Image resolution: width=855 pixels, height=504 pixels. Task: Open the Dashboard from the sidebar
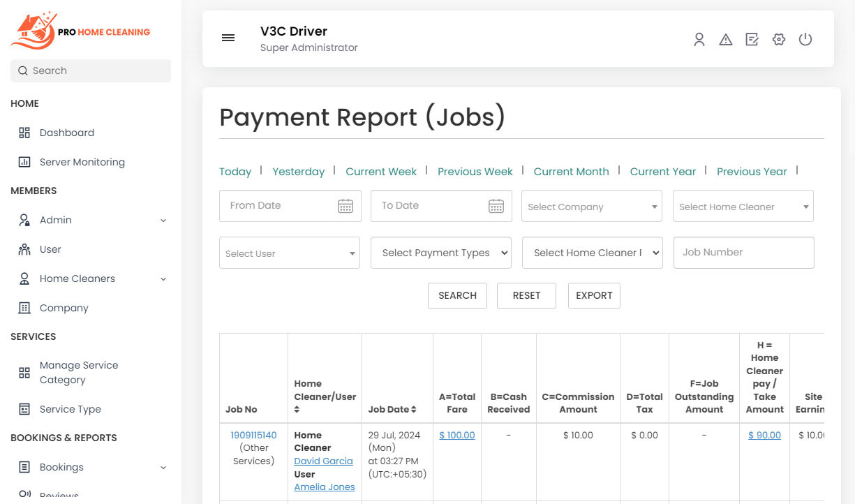66,133
